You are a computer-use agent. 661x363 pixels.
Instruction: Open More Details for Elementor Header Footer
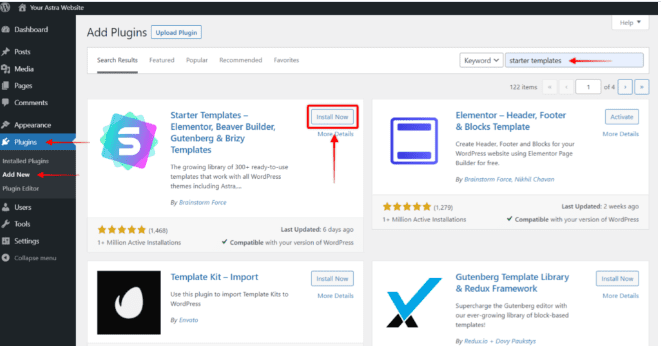coord(621,134)
